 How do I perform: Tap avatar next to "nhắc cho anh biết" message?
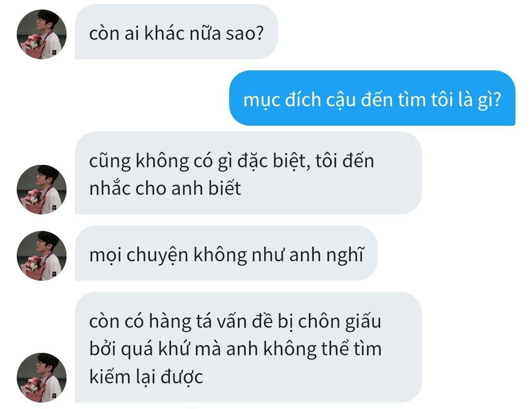[41, 189]
